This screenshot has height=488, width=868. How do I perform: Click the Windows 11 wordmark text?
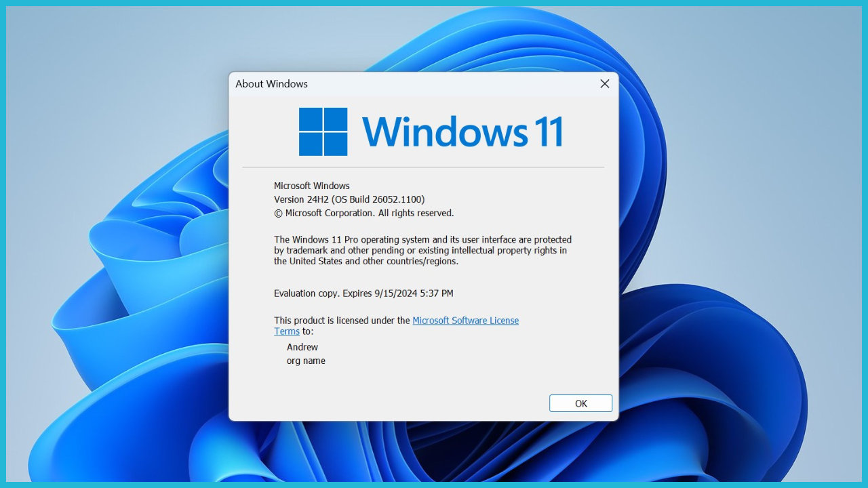click(462, 131)
